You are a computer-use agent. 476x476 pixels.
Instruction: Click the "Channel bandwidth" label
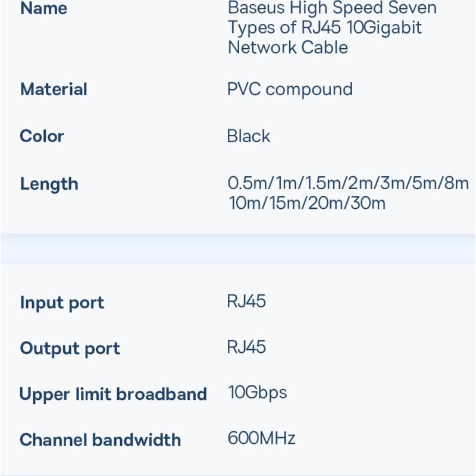tap(100, 440)
